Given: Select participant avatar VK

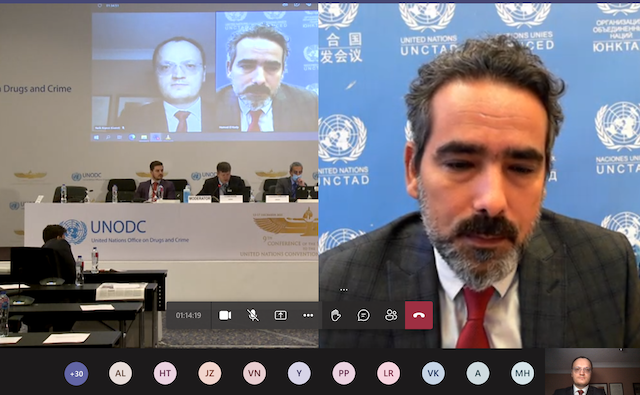Looking at the screenshot, I should 433,373.
